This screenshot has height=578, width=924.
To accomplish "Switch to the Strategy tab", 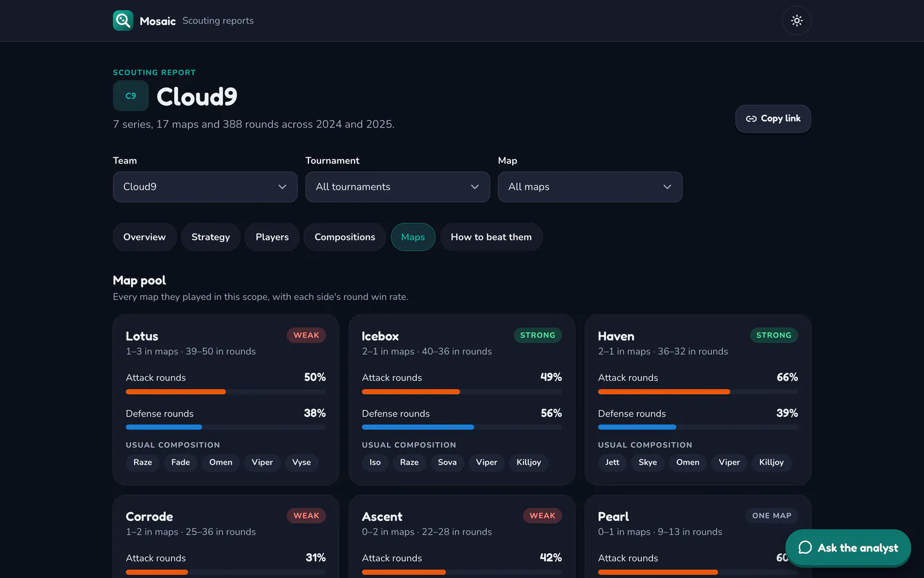I will click(211, 237).
